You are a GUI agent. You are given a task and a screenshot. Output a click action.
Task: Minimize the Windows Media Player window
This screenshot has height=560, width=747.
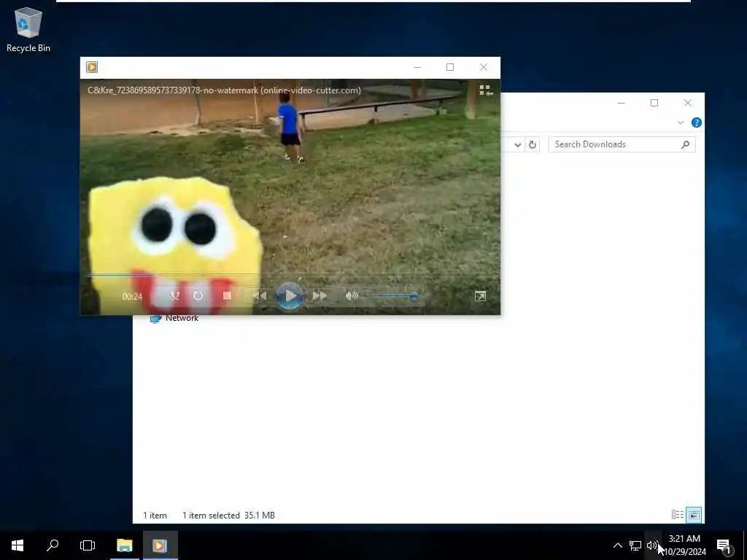417,67
